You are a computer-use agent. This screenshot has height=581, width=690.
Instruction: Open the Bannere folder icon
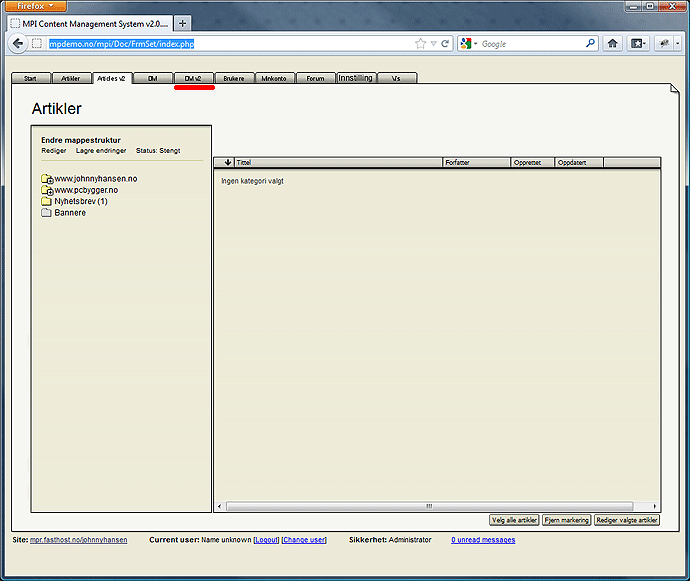click(46, 213)
